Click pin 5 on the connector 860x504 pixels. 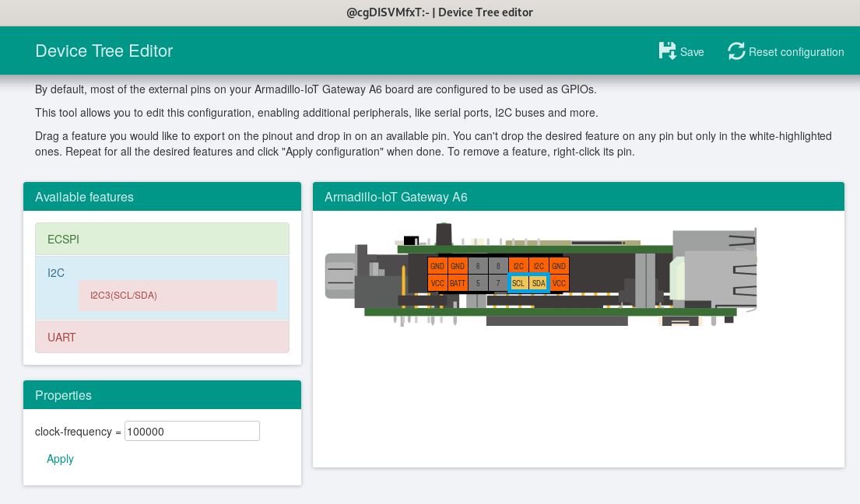click(478, 283)
